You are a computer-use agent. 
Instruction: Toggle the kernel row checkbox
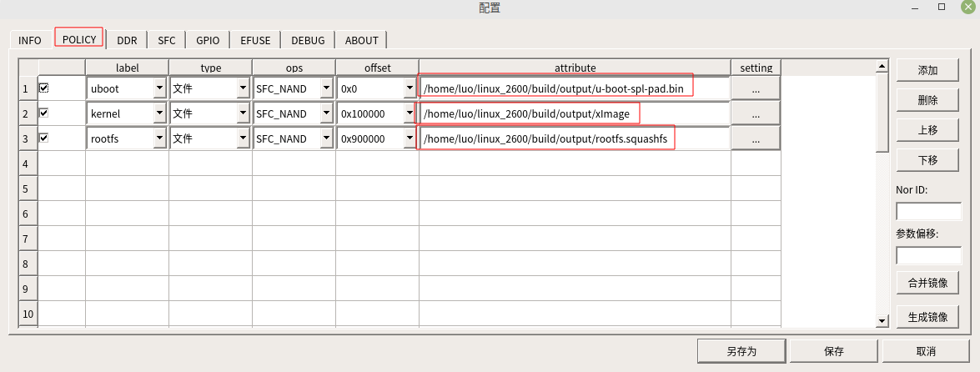pyautogui.click(x=44, y=113)
